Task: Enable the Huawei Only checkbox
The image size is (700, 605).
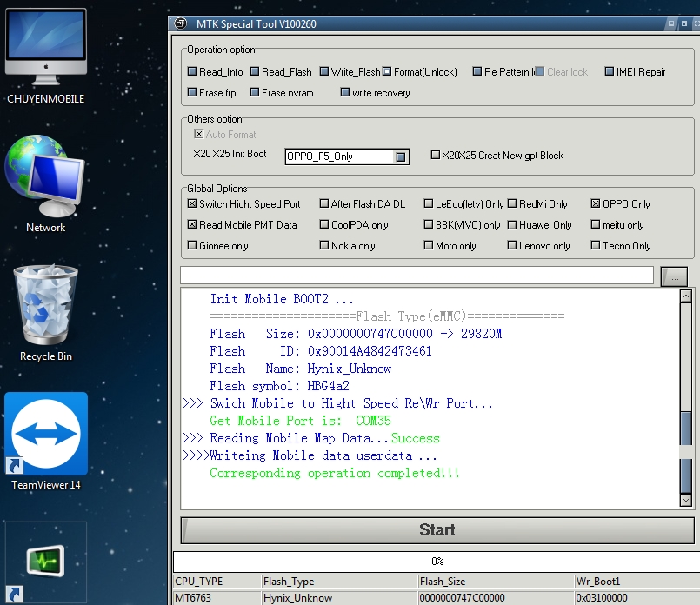Action: coord(512,224)
